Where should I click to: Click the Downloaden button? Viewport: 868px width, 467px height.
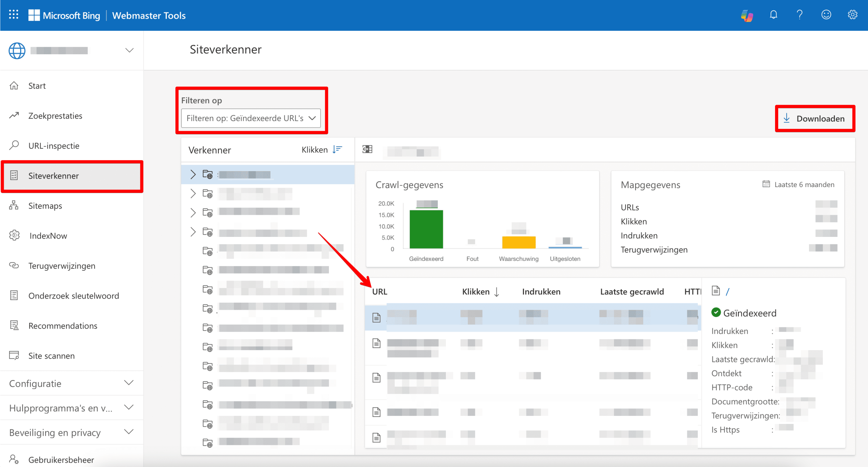click(815, 119)
